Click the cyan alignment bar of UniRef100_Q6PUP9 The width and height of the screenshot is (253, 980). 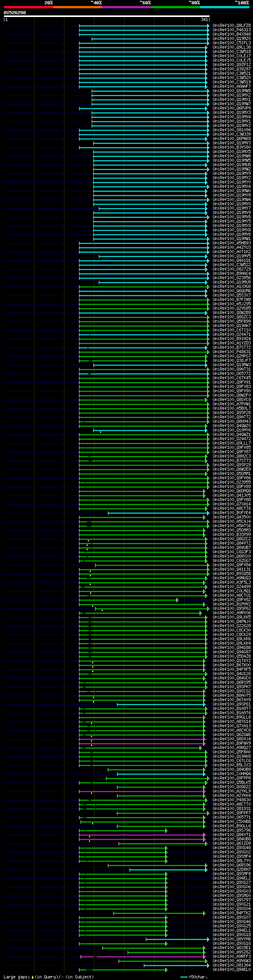(143, 108)
